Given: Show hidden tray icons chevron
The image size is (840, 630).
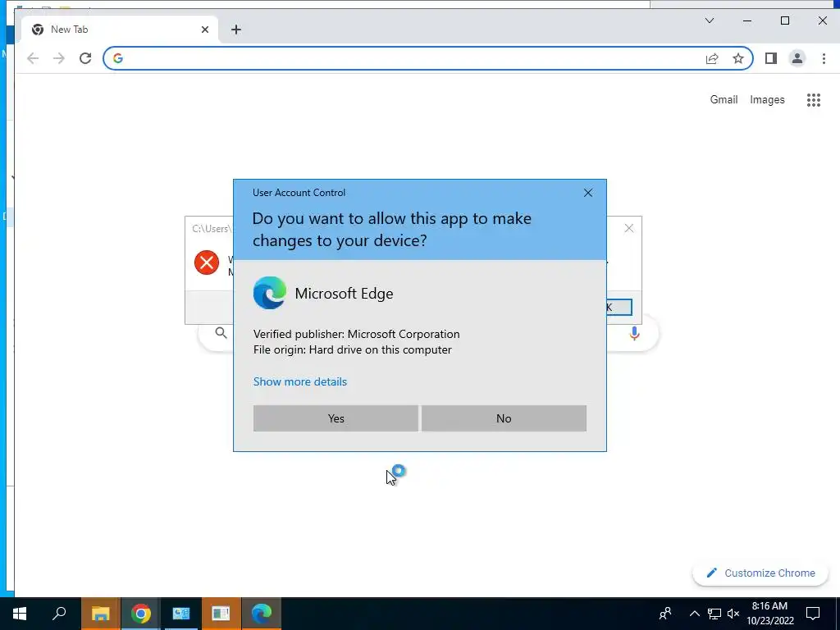Looking at the screenshot, I should (694, 614).
